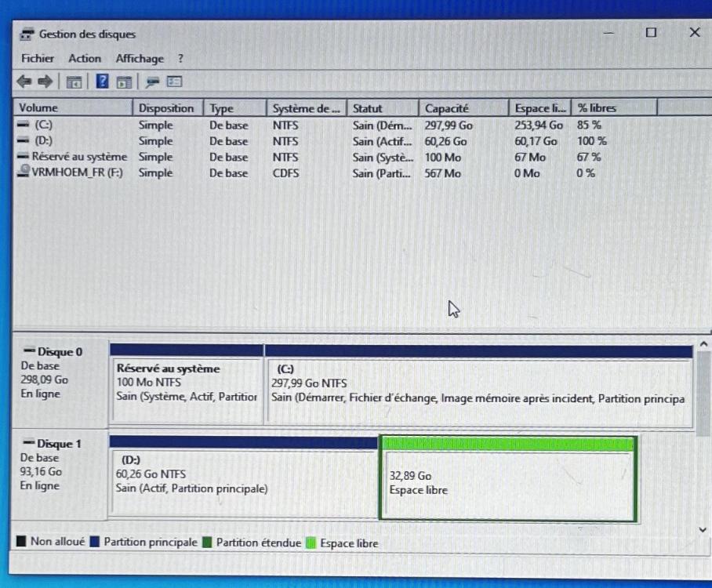Open the ? help menu
712x588 pixels.
180,59
